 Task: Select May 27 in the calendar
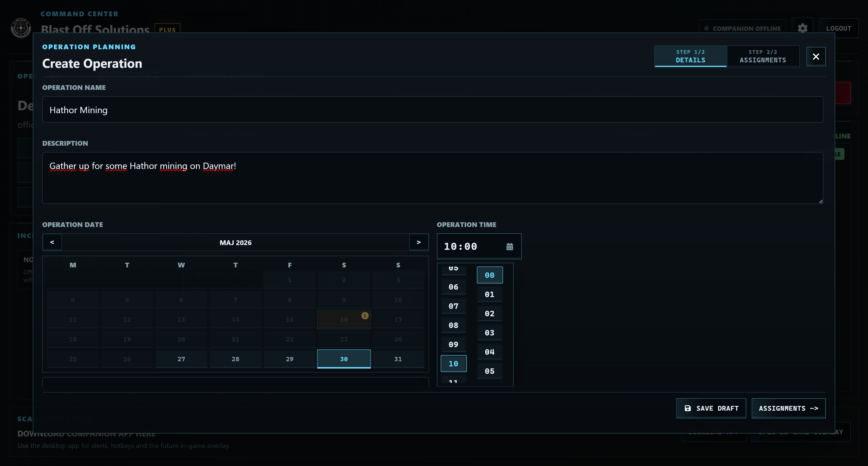[181, 359]
